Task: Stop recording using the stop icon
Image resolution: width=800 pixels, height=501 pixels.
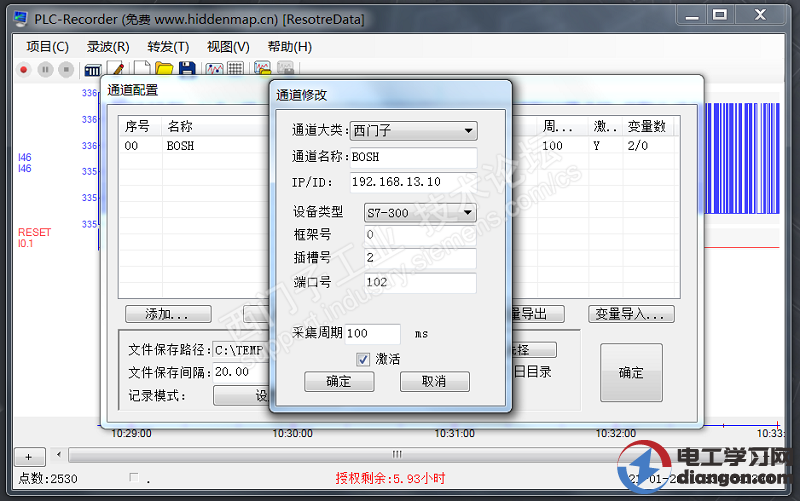Action: coord(66,69)
